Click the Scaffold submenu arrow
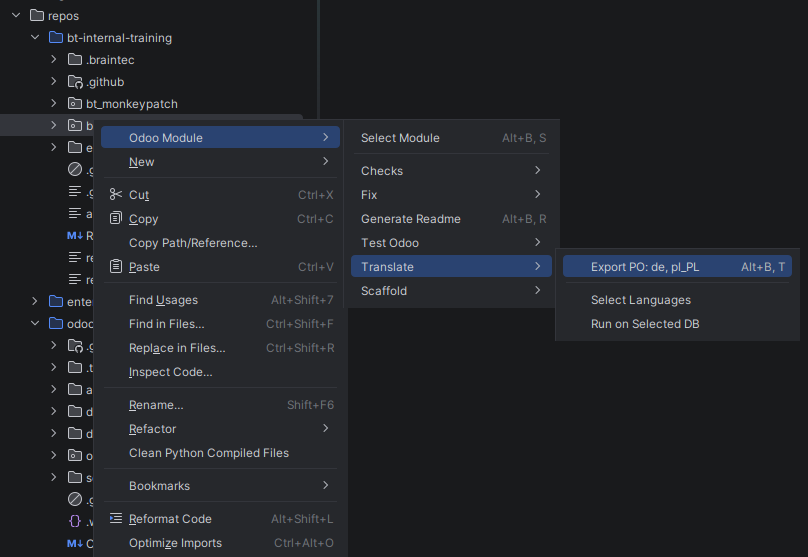Image resolution: width=808 pixels, height=557 pixels. point(537,290)
